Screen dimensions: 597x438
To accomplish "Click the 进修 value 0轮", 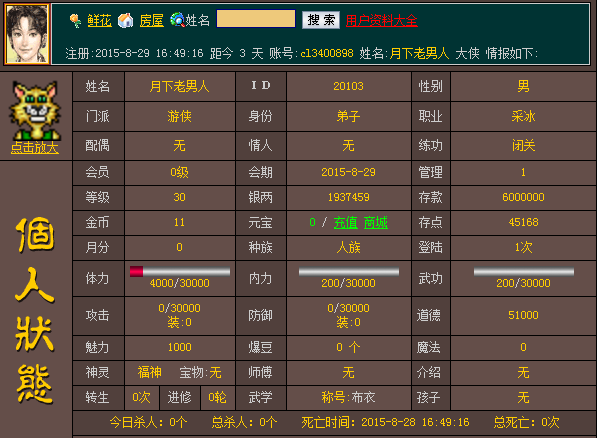I will tap(217, 398).
